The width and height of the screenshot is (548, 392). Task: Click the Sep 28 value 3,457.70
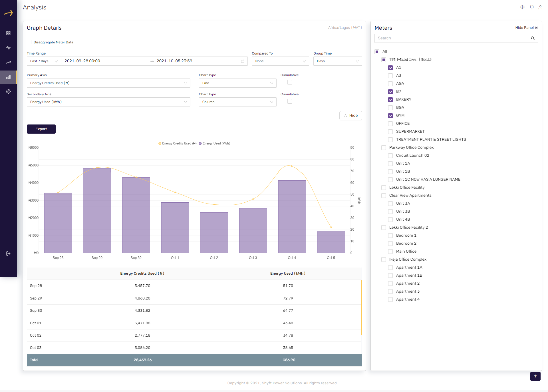(142, 286)
